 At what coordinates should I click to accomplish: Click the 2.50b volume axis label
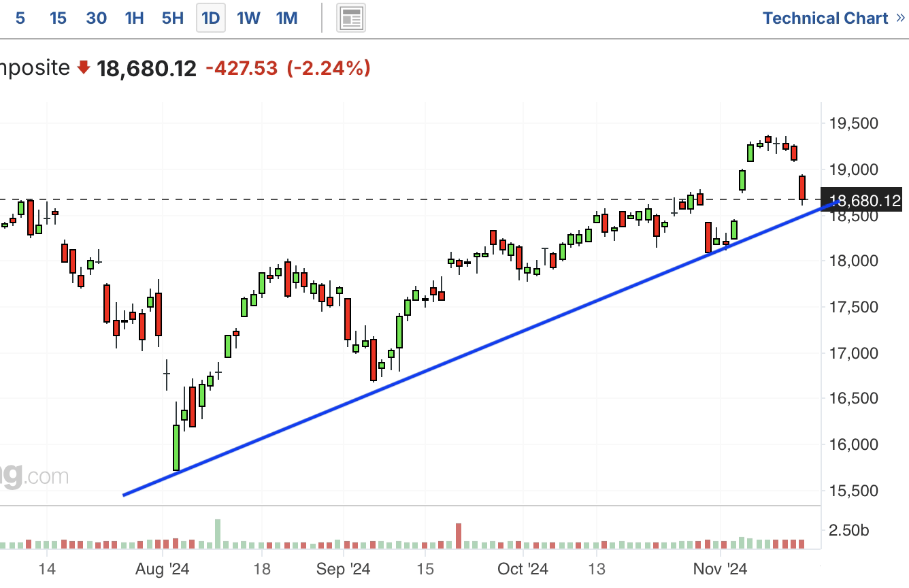pyautogui.click(x=849, y=530)
